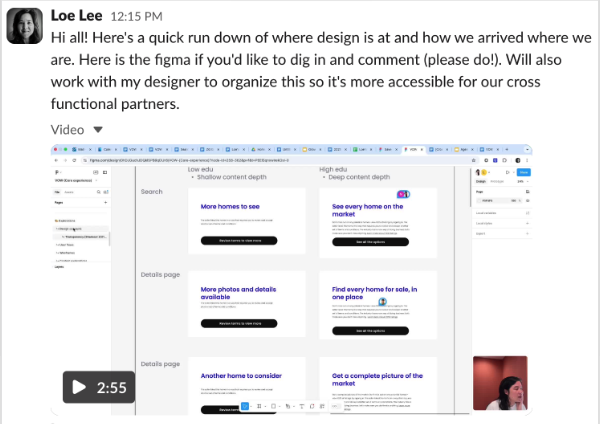The width and height of the screenshot is (600, 424).
Task: Select the Move tool in Figma toolbar
Action: [245, 406]
